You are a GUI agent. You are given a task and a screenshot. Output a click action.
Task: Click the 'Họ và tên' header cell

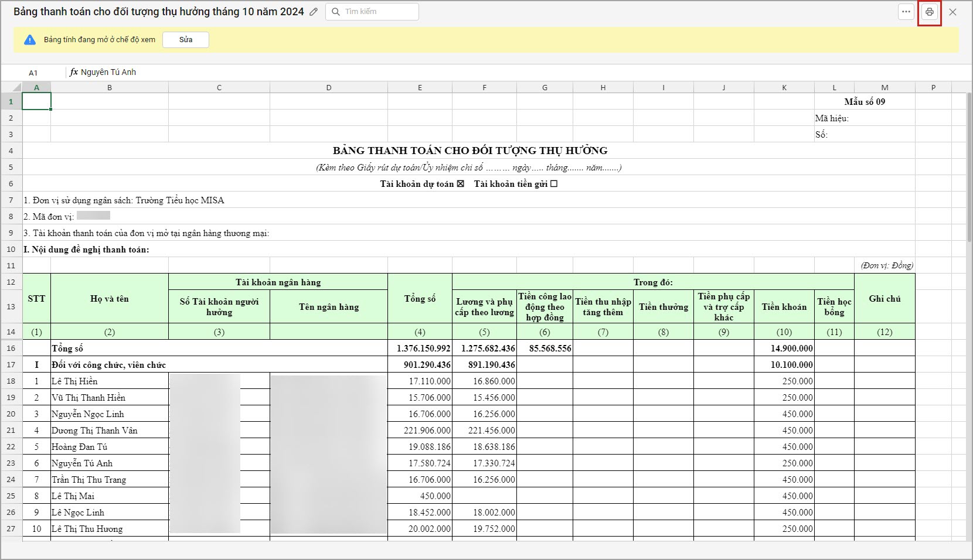point(110,298)
